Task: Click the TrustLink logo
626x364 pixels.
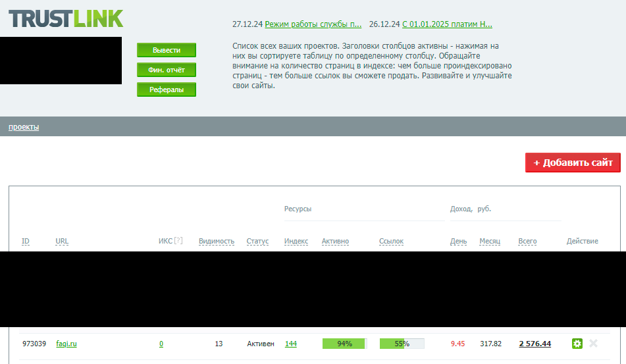Action: point(66,18)
